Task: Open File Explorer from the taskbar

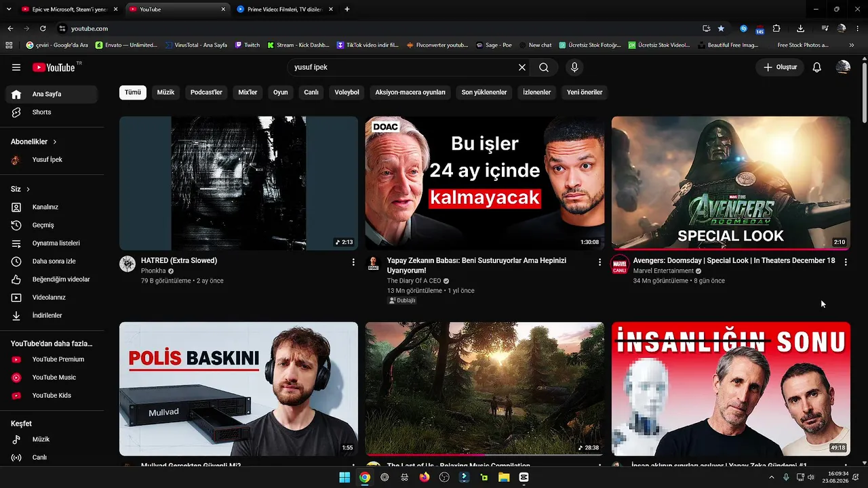Action: (504, 477)
